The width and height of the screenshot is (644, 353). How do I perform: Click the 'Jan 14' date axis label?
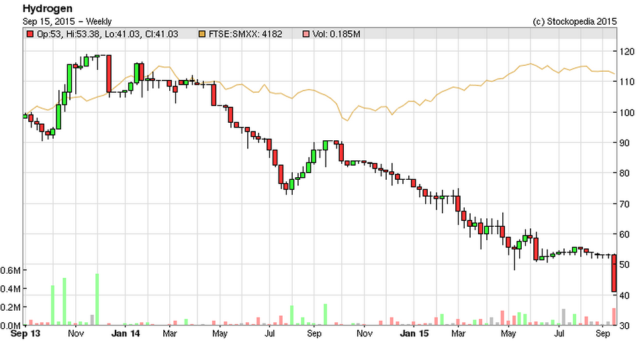(x=126, y=334)
